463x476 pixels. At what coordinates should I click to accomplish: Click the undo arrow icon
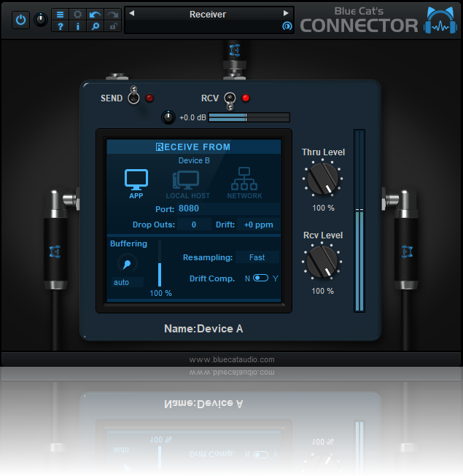(95, 15)
